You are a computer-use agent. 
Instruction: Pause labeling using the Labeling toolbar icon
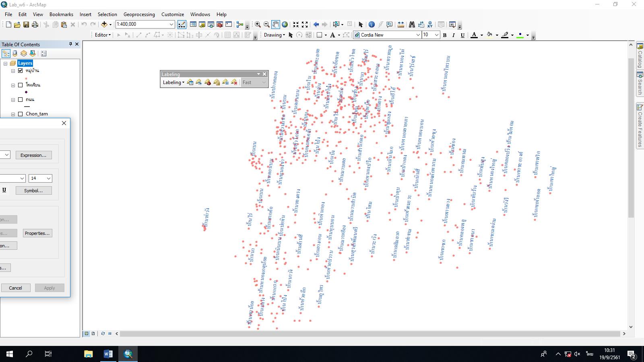(225, 82)
